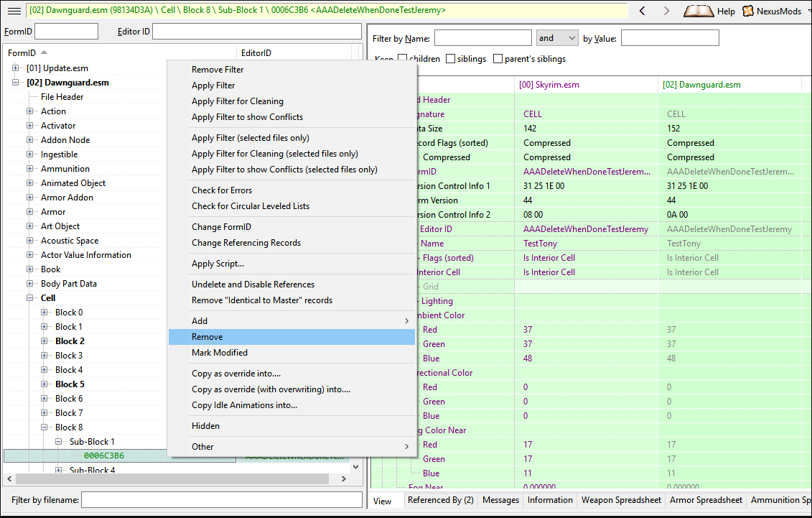Toggle the children checkbox
This screenshot has width=812, height=518.
[x=402, y=58]
